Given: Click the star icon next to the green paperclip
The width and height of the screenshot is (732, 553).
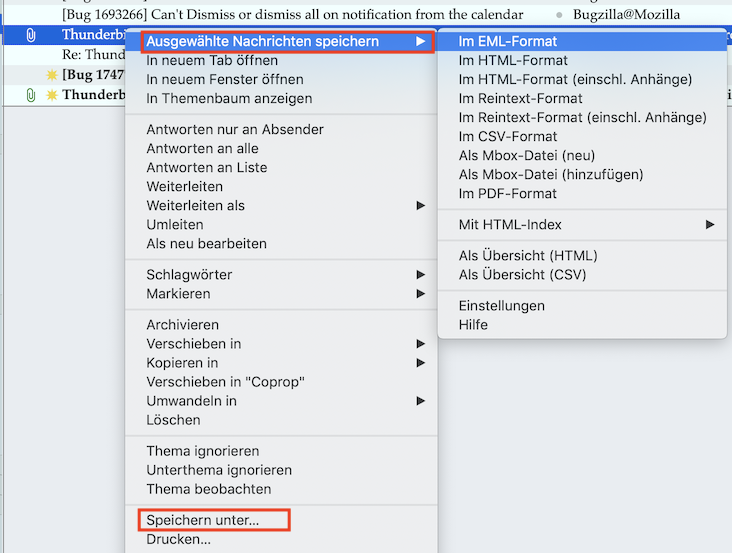Looking at the screenshot, I should pos(52,95).
